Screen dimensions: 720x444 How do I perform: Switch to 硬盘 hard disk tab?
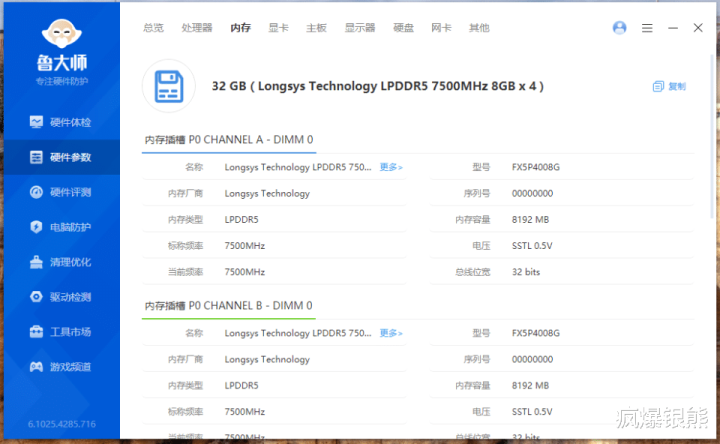(403, 28)
